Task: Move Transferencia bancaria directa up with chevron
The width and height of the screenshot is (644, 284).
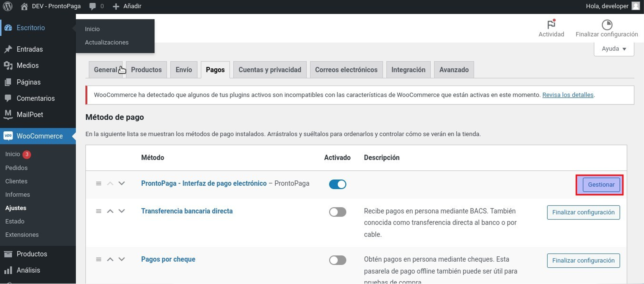Action: point(110,211)
